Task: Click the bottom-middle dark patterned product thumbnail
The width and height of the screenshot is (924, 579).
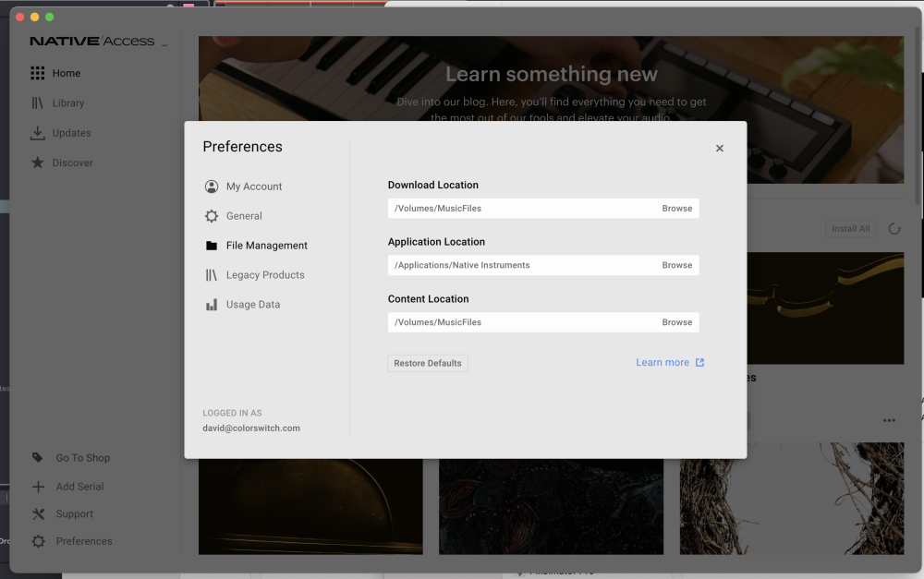Action: 551,507
